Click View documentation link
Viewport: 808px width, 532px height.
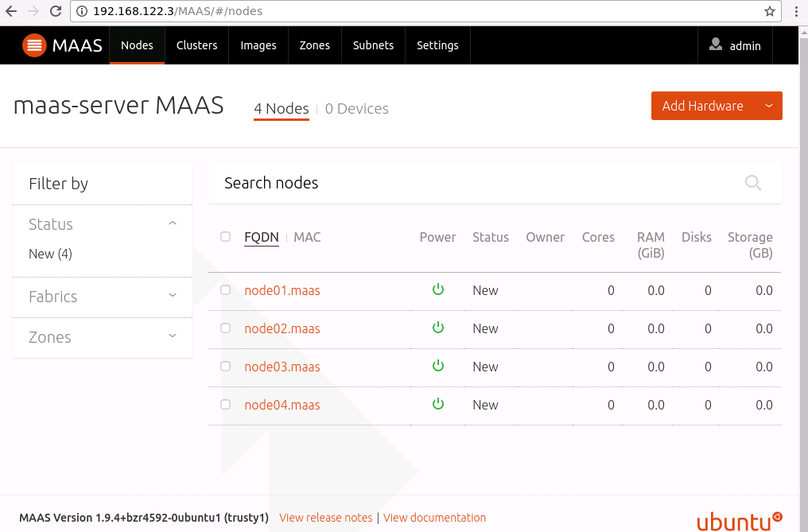tap(434, 518)
